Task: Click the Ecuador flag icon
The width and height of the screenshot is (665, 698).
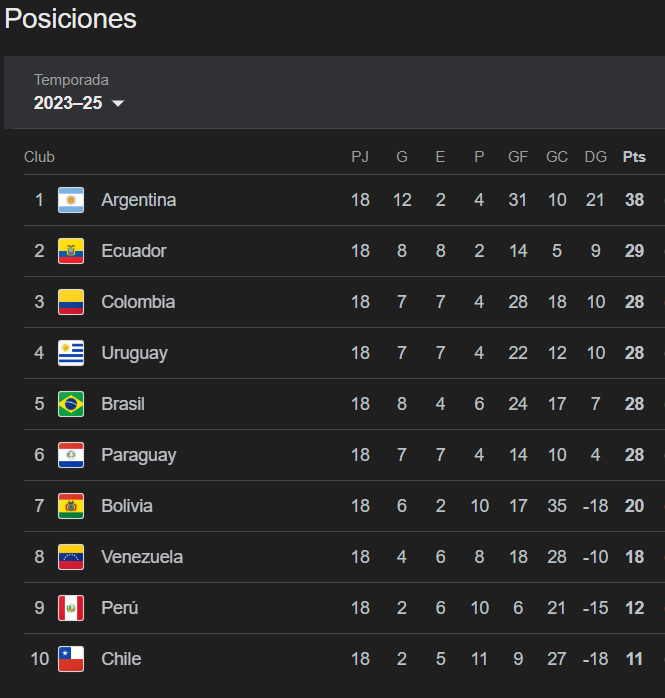Action: click(x=71, y=251)
